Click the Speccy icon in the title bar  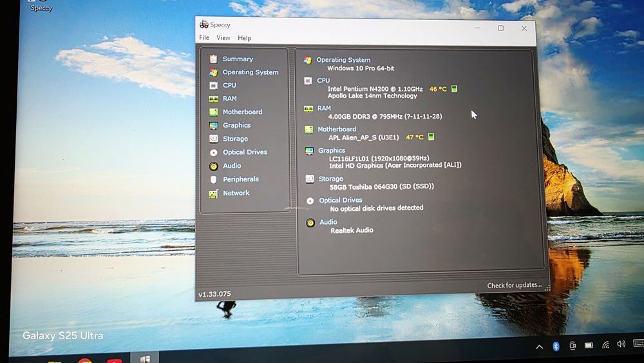[x=204, y=25]
